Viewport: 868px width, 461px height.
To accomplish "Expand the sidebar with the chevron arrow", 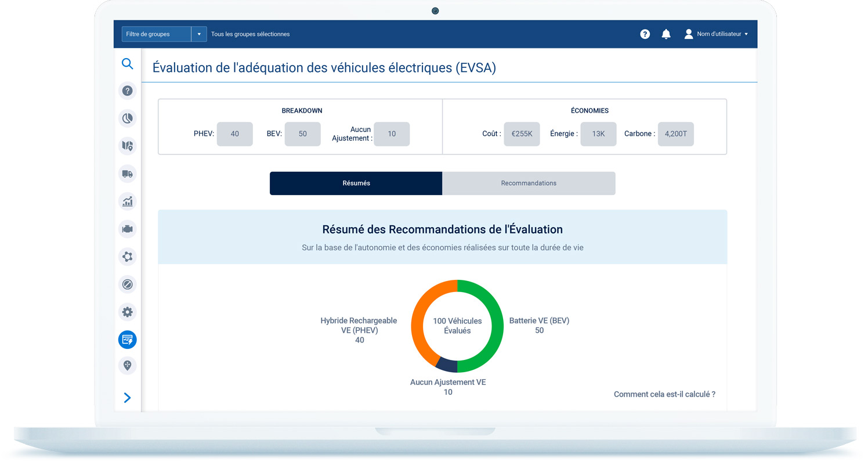I will (128, 398).
